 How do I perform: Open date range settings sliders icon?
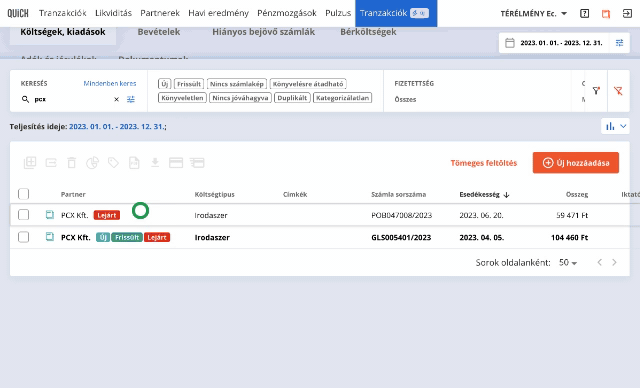(620, 43)
